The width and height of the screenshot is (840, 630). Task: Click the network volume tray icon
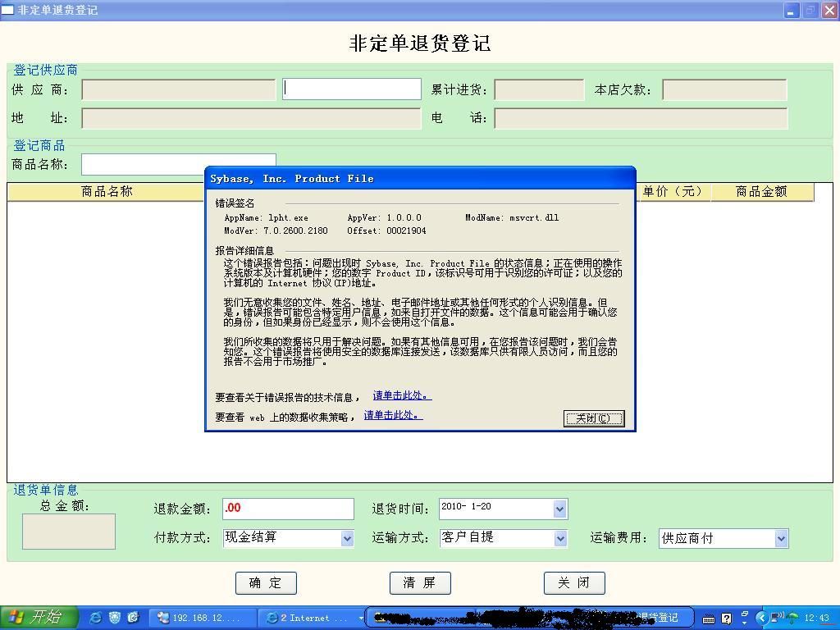coord(778,617)
